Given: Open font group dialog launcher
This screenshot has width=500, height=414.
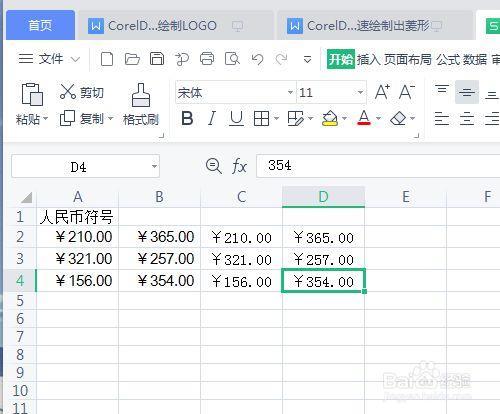Looking at the screenshot, I should (416, 135).
